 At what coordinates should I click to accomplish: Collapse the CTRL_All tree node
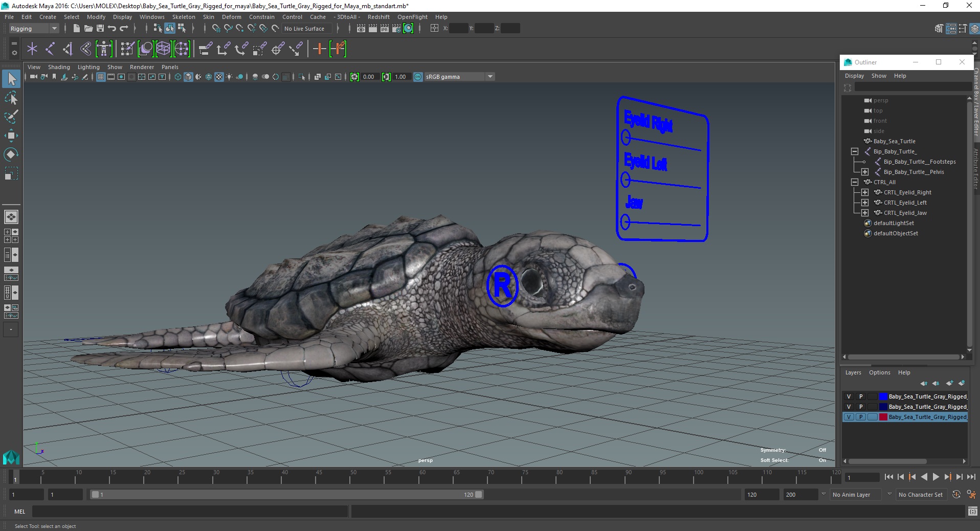[854, 182]
